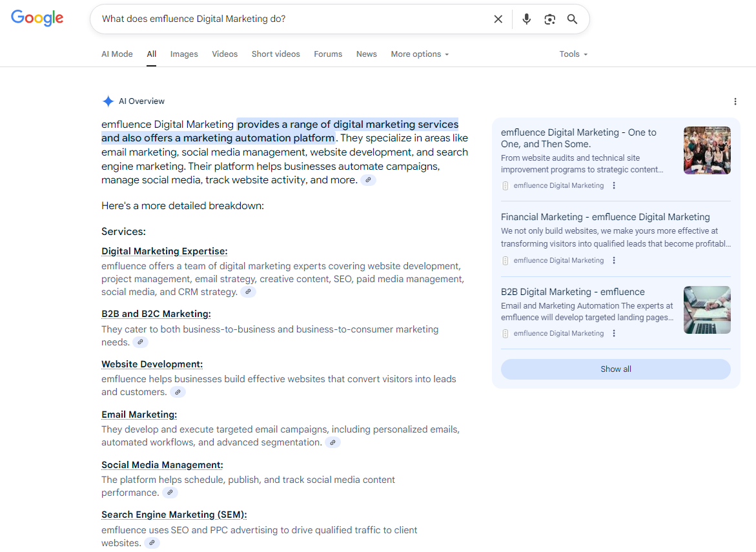The width and height of the screenshot is (756, 552).
Task: Click the team photo thumbnail for emfluence
Action: coord(707,150)
